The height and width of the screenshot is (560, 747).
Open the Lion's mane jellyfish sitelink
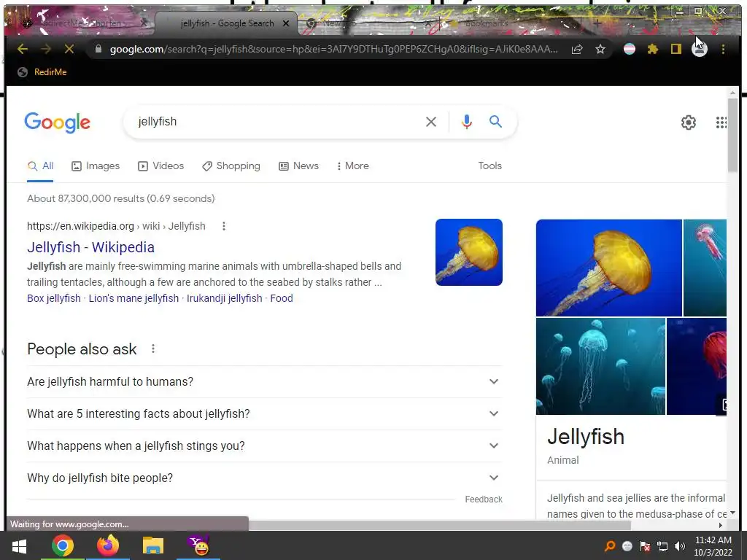[133, 298]
